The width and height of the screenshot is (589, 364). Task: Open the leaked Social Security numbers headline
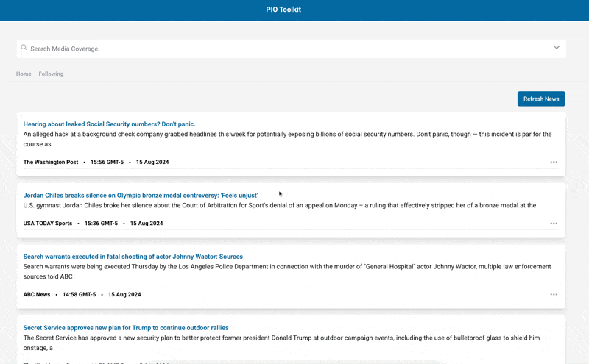(x=109, y=124)
